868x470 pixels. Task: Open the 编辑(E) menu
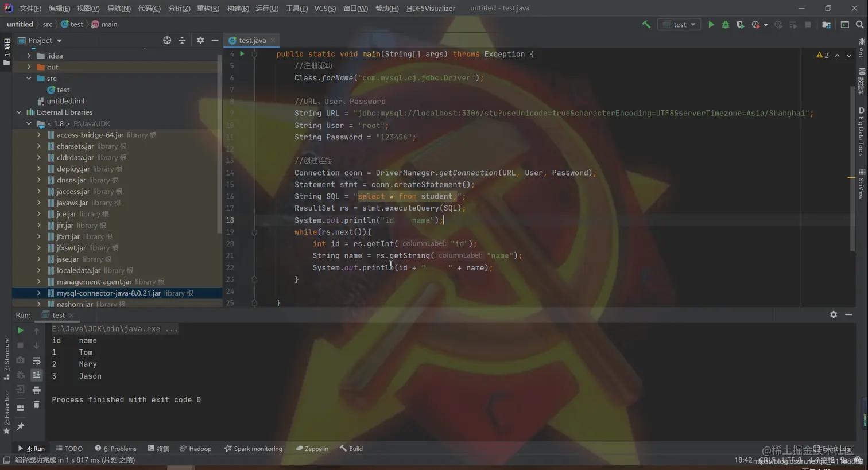[59, 8]
